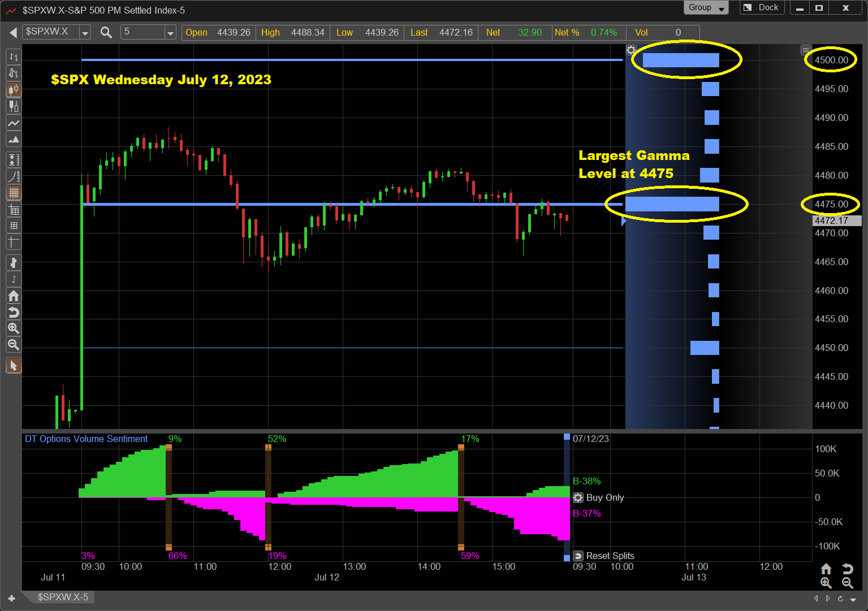
Task: Click the 4500 gamma level bar
Action: coord(681,59)
